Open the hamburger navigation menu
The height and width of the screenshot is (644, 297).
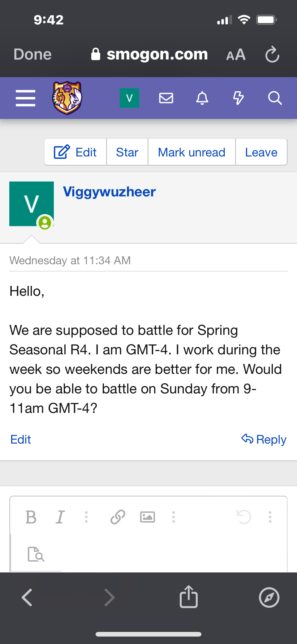coord(25,98)
